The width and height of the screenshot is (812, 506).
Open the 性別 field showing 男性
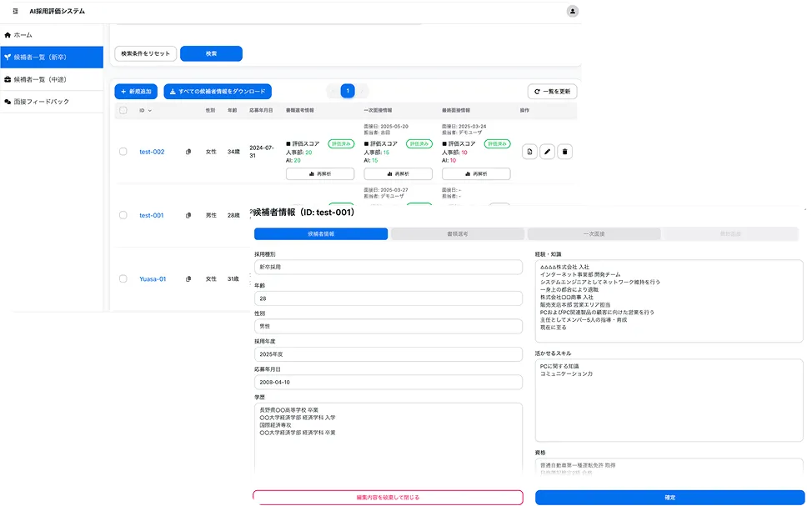pyautogui.click(x=388, y=325)
